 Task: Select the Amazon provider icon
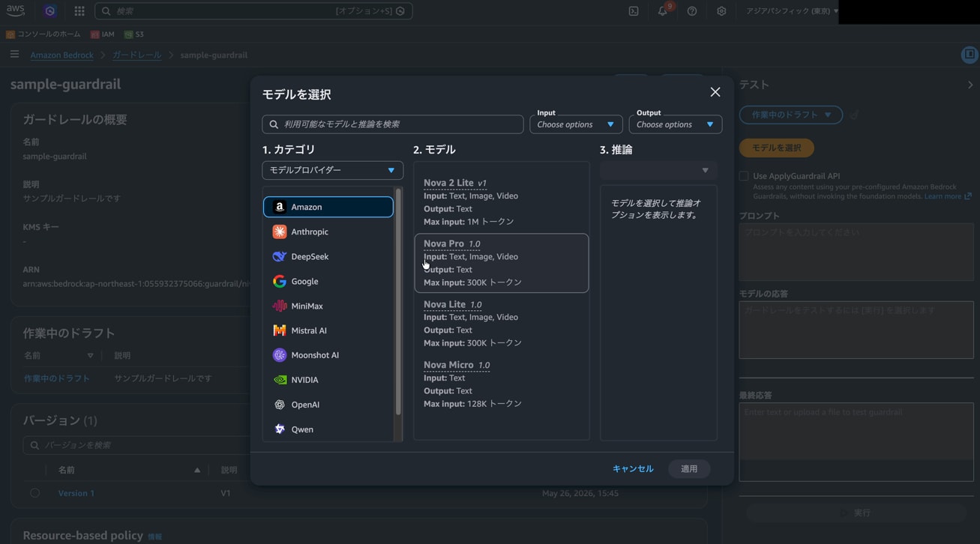click(x=279, y=207)
